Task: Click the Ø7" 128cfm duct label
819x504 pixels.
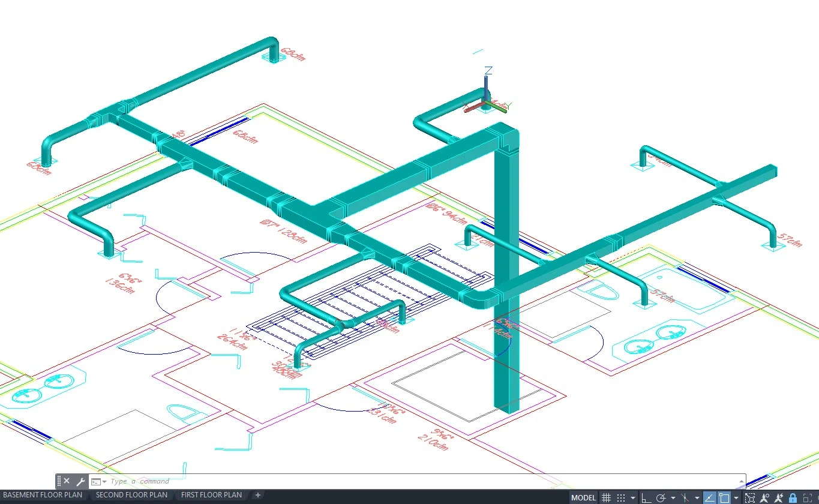Action: tap(283, 230)
